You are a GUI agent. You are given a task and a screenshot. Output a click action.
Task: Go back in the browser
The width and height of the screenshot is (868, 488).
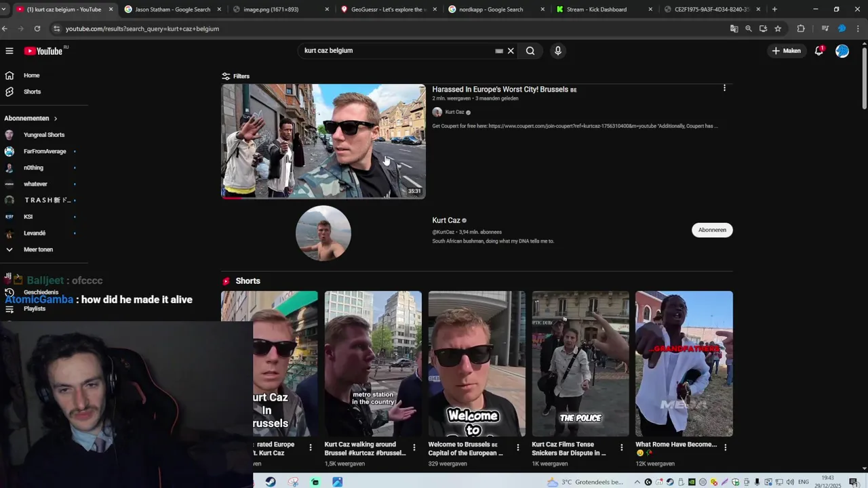coord(5,28)
